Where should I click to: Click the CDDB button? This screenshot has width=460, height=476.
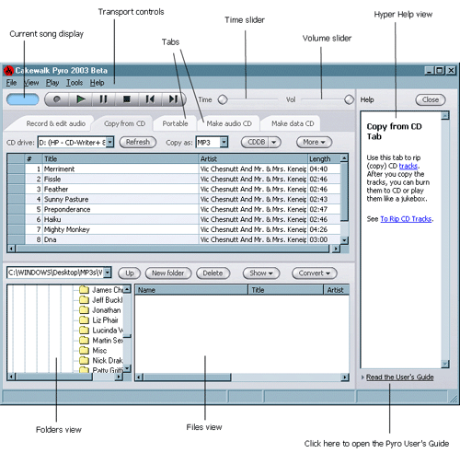pos(256,142)
